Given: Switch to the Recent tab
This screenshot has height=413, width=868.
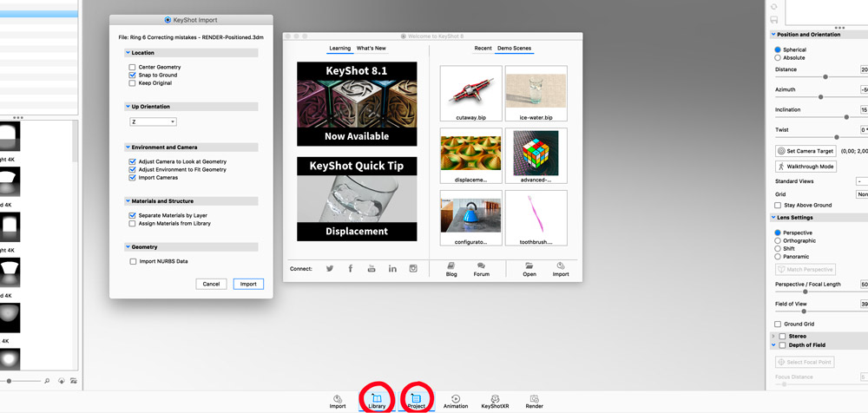Looking at the screenshot, I should click(x=483, y=49).
